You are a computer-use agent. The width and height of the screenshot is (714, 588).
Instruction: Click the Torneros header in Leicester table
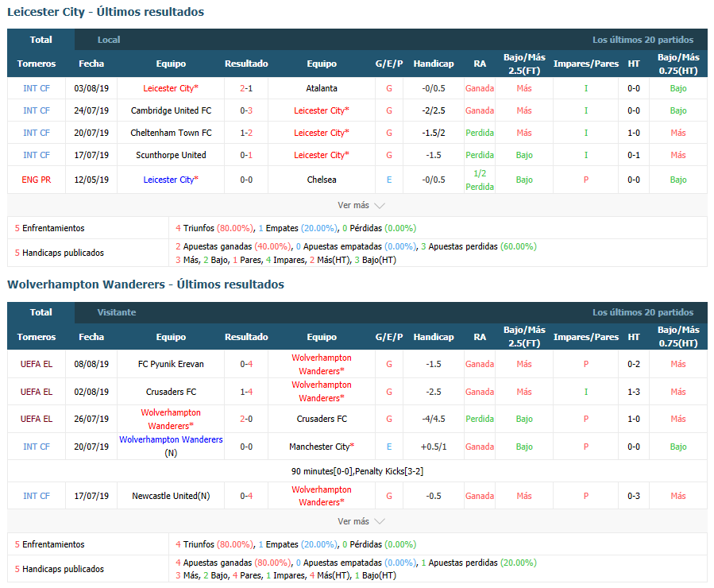tap(37, 64)
